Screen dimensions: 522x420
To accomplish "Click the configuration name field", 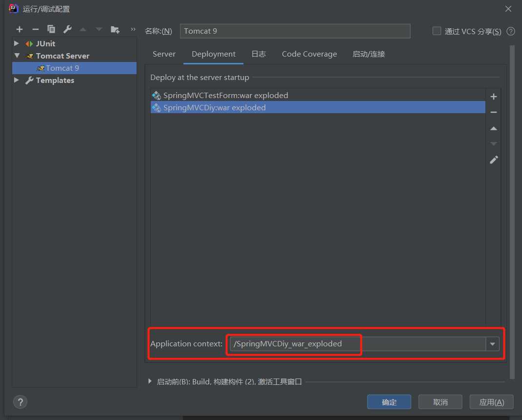I will click(295, 31).
